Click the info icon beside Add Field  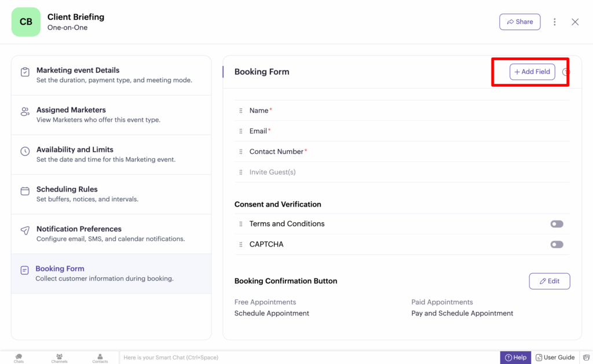pos(566,72)
